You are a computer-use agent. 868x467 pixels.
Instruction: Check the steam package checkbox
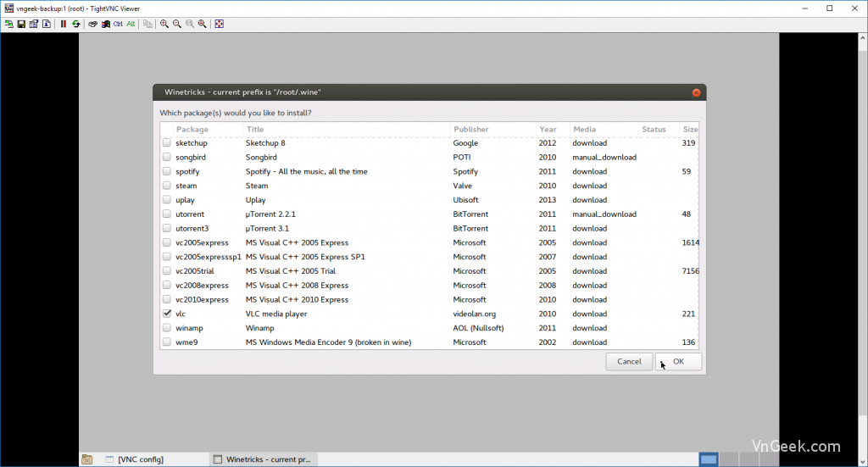[167, 186]
